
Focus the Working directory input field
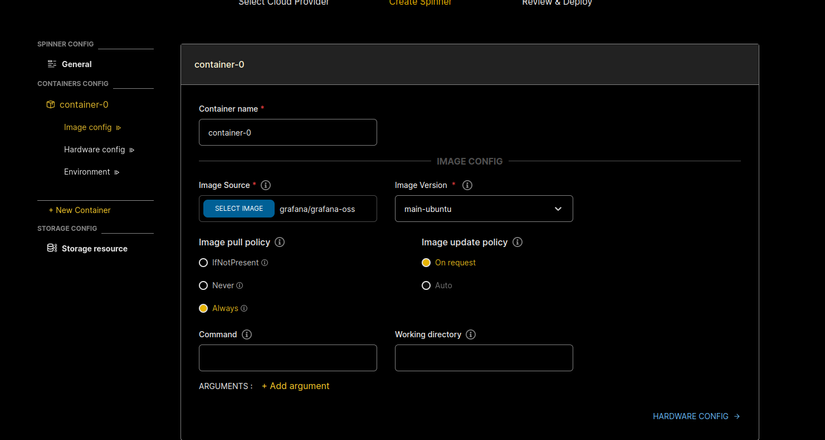484,358
